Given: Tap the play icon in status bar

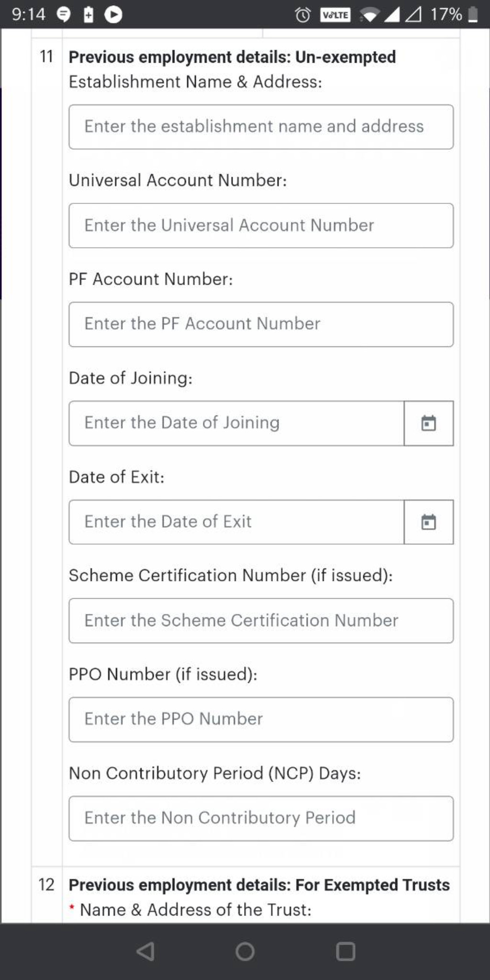Looking at the screenshot, I should [x=113, y=15].
